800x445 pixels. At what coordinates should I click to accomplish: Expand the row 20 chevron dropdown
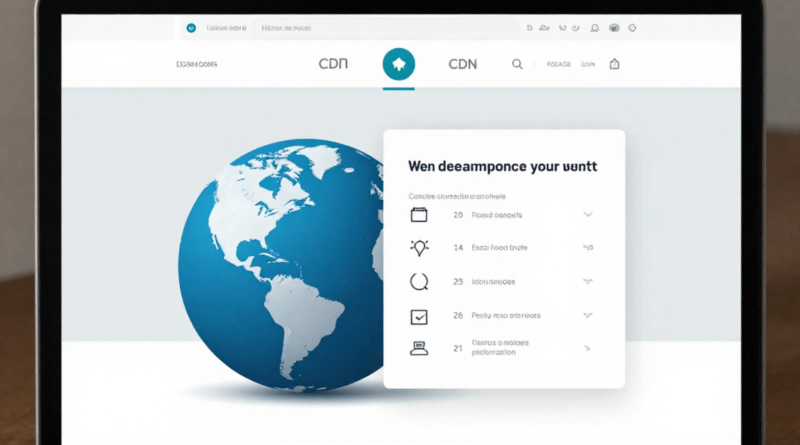tap(588, 215)
